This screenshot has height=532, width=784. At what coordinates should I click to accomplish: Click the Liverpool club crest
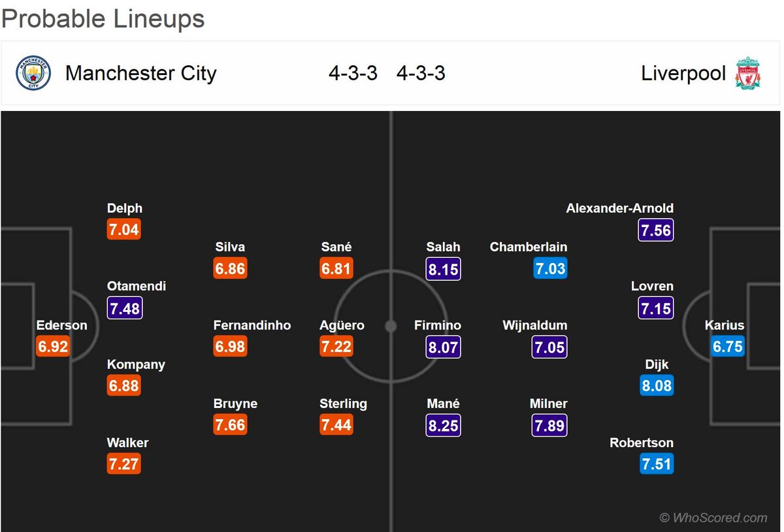pos(747,73)
